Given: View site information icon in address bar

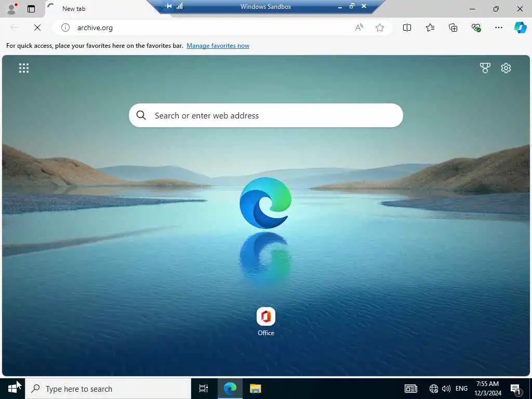Looking at the screenshot, I should coord(65,28).
